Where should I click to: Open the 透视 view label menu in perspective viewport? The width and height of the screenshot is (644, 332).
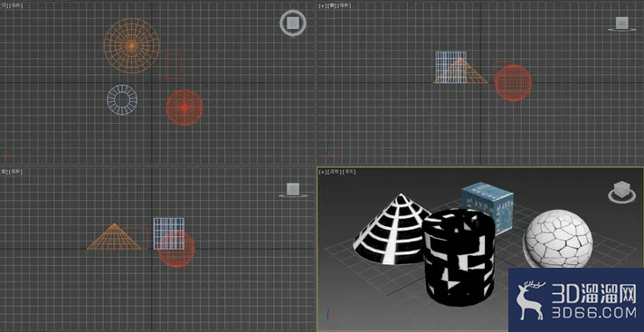click(x=335, y=172)
